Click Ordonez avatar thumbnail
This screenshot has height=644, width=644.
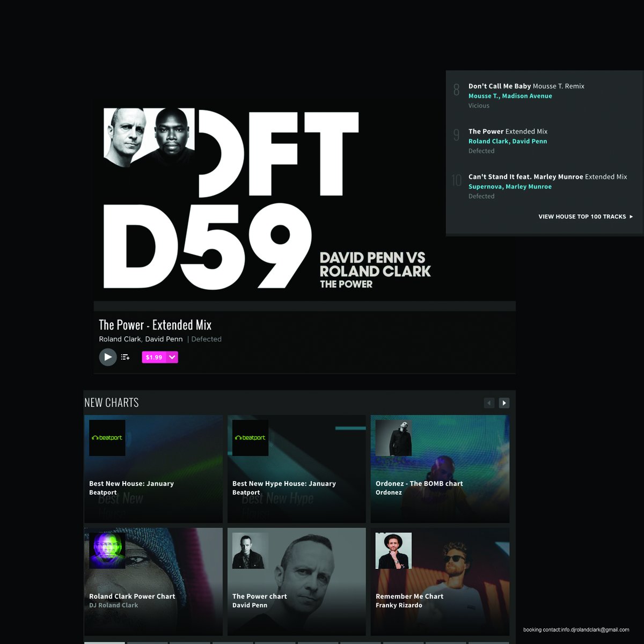pyautogui.click(x=394, y=438)
